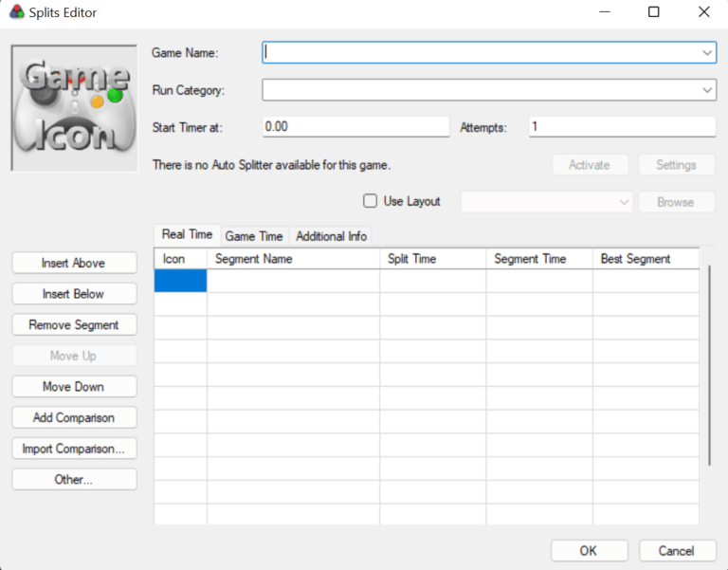
Task: Click the Move Down button
Action: [74, 387]
